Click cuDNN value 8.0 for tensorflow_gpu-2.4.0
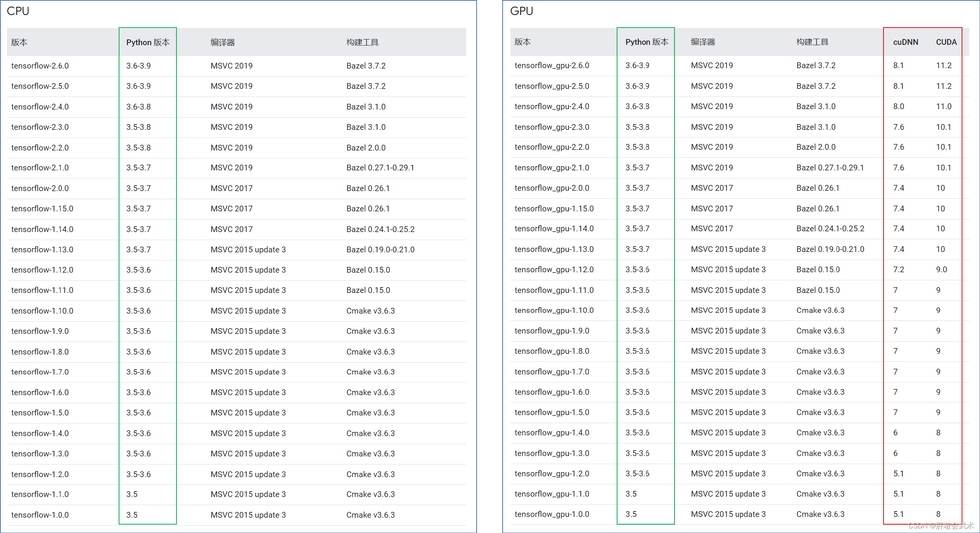The width and height of the screenshot is (980, 533). [898, 106]
